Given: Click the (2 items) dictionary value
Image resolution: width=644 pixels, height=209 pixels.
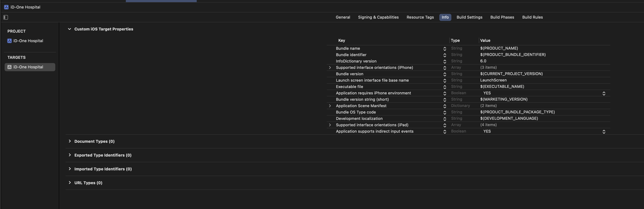Looking at the screenshot, I should click(488, 106).
